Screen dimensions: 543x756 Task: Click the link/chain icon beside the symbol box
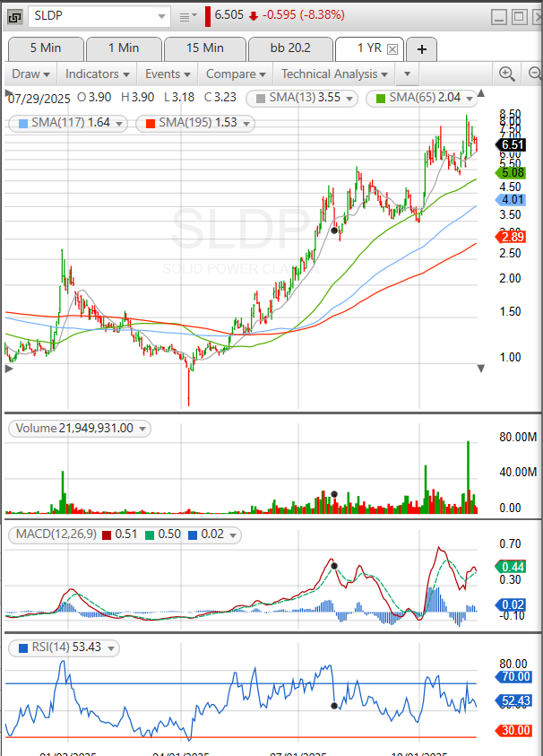tap(15, 17)
